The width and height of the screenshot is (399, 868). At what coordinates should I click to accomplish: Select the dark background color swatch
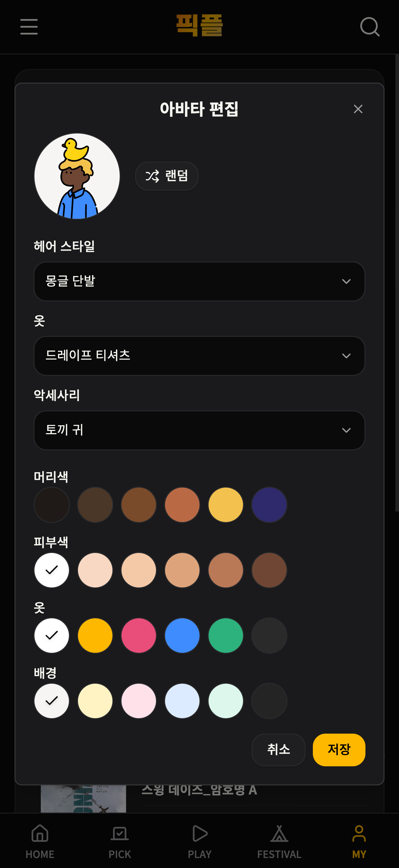point(269,701)
